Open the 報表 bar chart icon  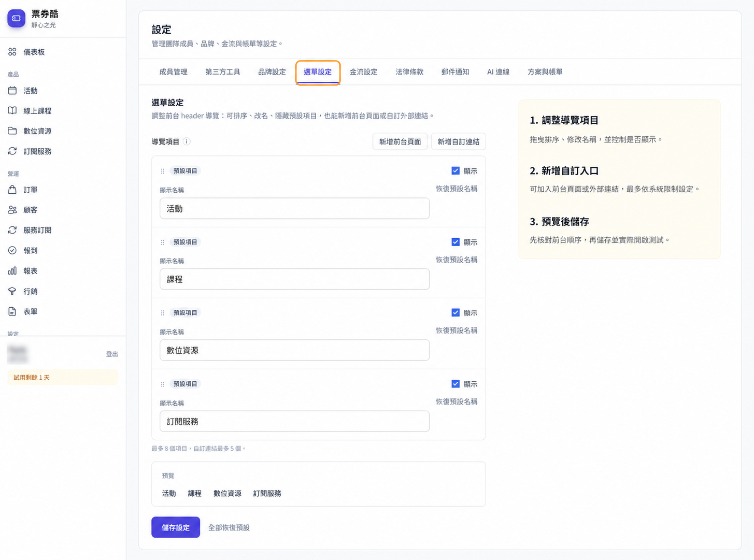[12, 271]
